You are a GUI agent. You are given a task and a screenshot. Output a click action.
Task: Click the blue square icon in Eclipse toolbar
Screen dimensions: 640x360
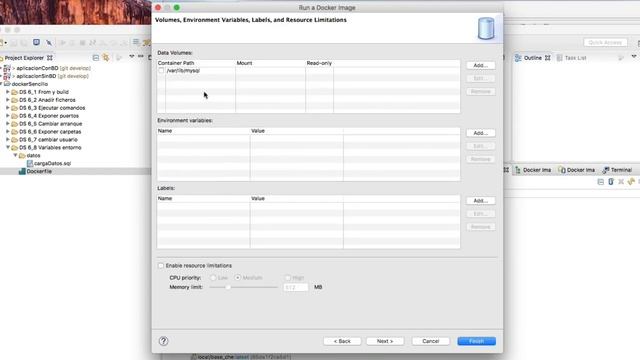36,42
